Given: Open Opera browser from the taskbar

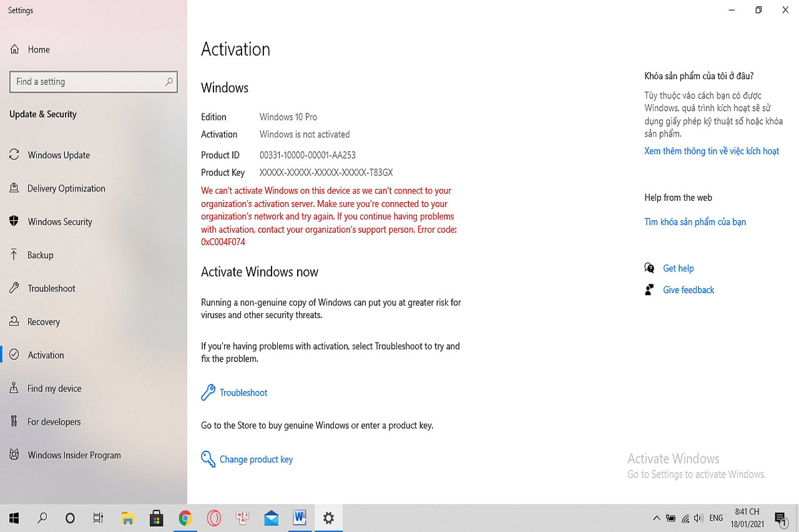Looking at the screenshot, I should [x=213, y=518].
